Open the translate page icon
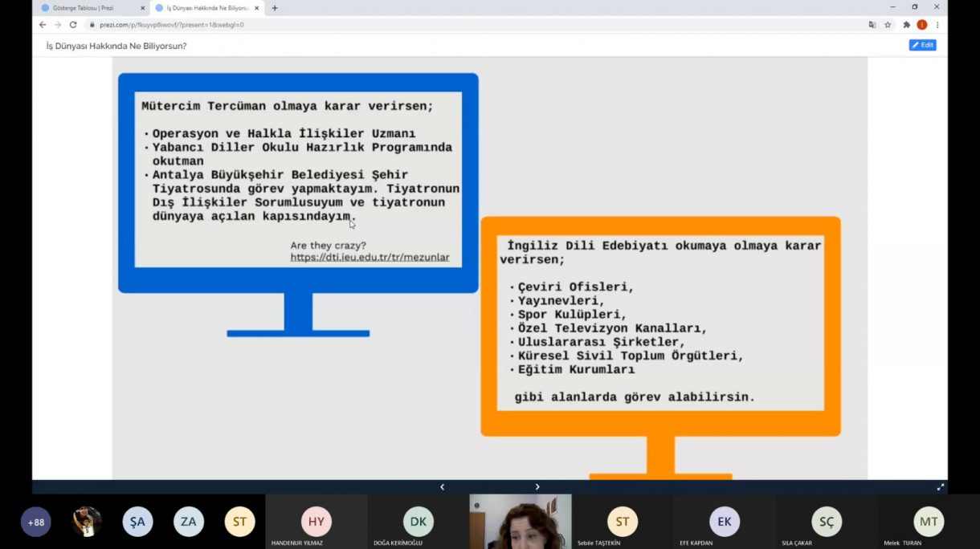 pyautogui.click(x=872, y=25)
